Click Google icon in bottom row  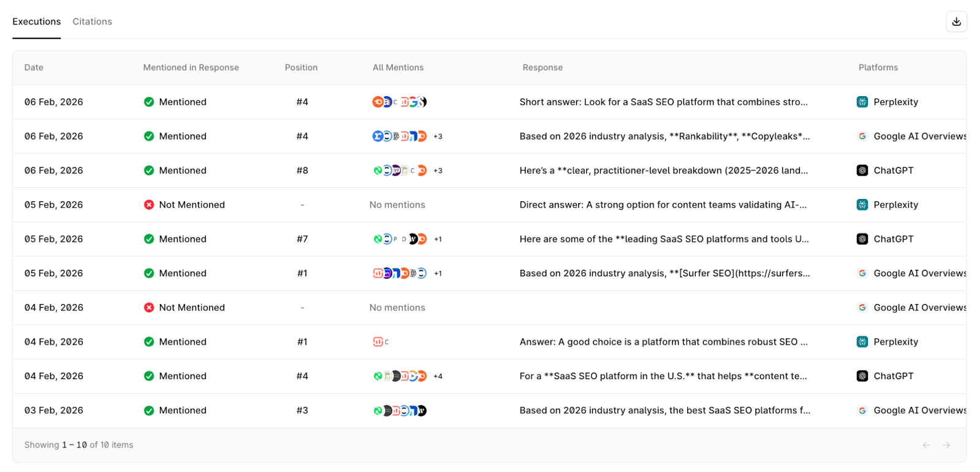[x=862, y=411]
